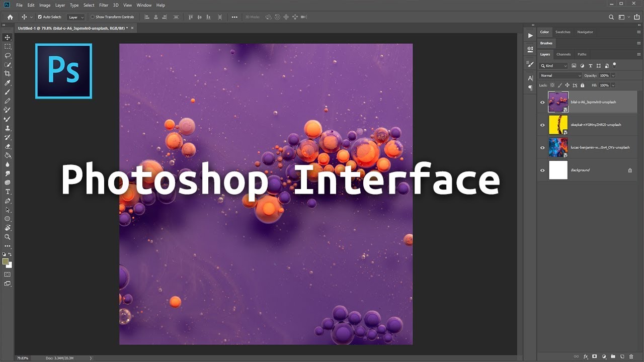This screenshot has height=362, width=644.
Task: Filter layers by type T icon
Action: [591, 65]
